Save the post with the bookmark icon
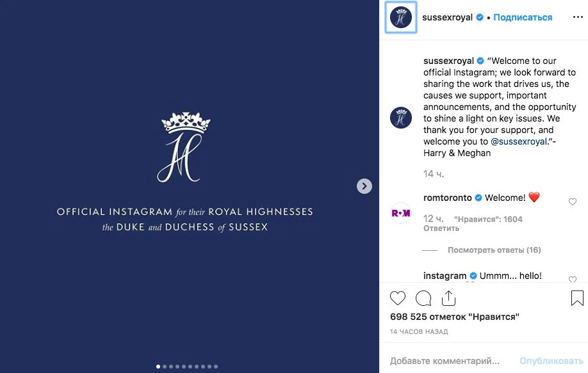The height and width of the screenshot is (373, 588). (x=576, y=298)
